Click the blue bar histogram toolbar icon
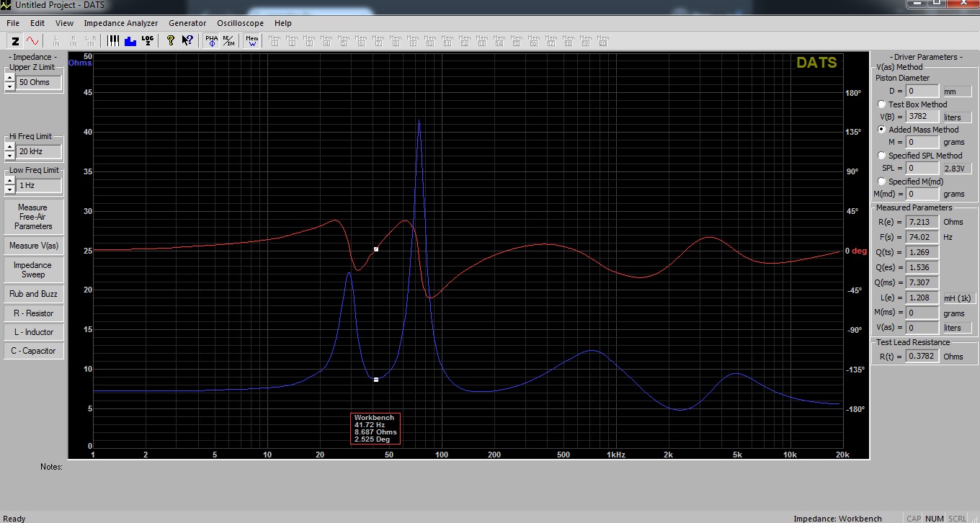The image size is (980, 523). coord(130,41)
